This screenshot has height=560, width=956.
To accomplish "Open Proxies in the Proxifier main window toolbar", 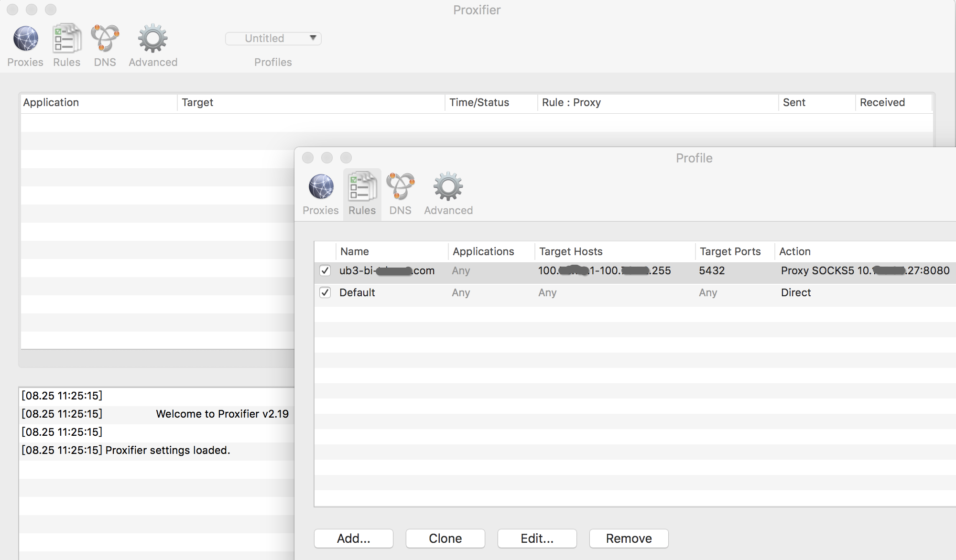I will click(x=25, y=46).
